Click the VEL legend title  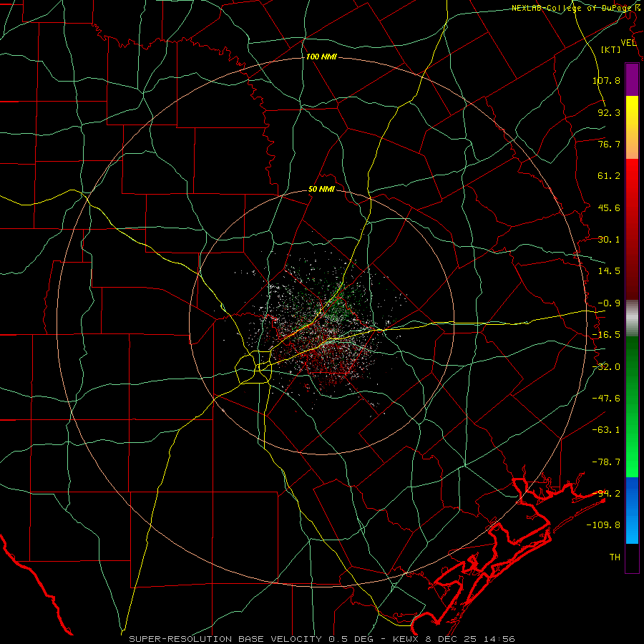628,43
